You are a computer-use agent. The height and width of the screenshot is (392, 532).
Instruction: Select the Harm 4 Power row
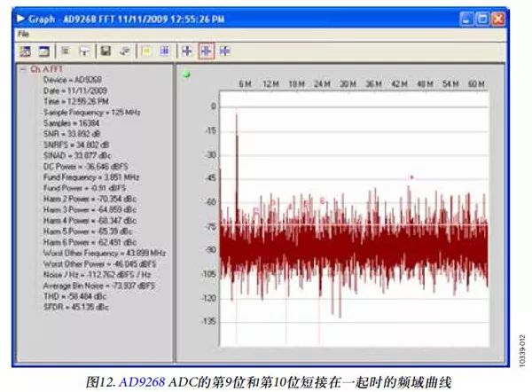tap(90, 221)
